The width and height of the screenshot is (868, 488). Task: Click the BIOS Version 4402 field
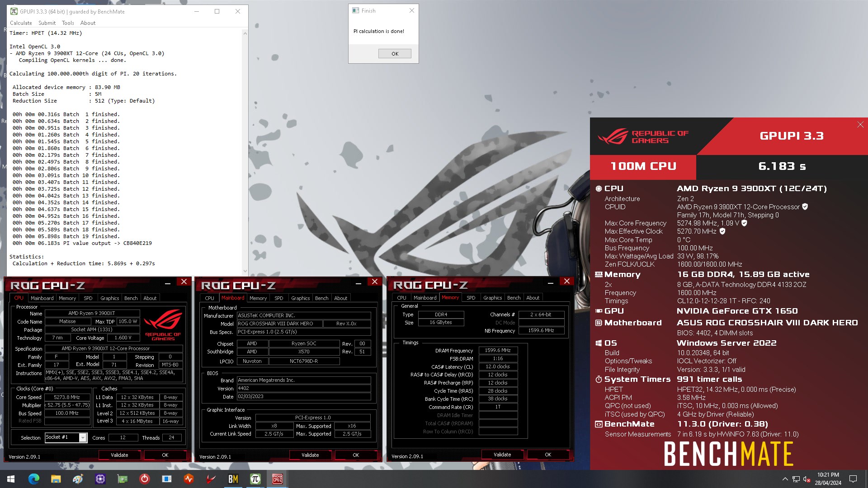coord(304,388)
